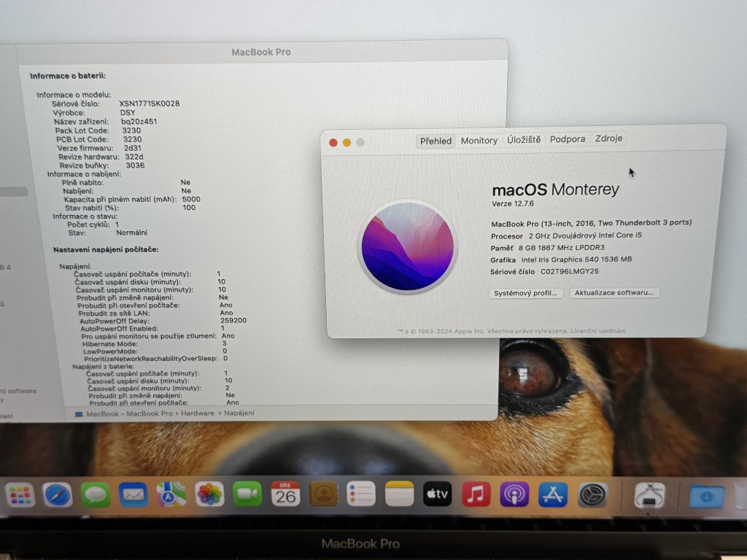This screenshot has width=747, height=560.
Task: Open App Store from the Dock
Action: (x=553, y=494)
